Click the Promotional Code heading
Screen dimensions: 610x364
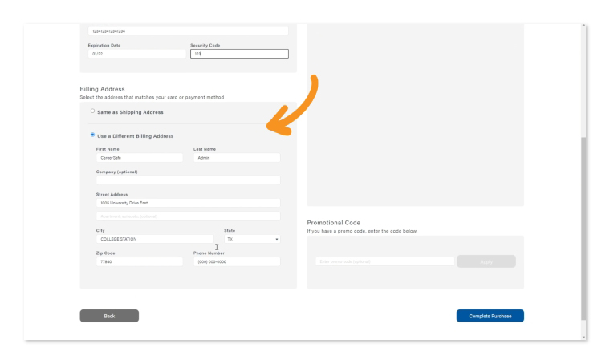coord(333,223)
